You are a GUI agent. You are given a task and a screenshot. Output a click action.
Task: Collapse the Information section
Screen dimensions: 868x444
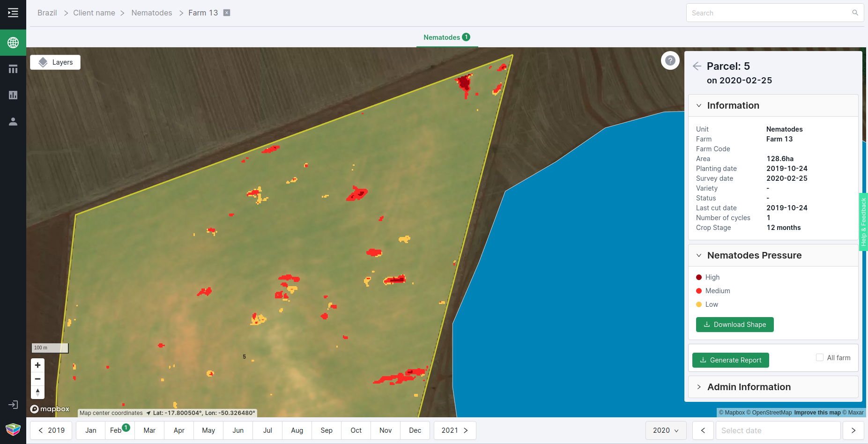[x=699, y=105]
